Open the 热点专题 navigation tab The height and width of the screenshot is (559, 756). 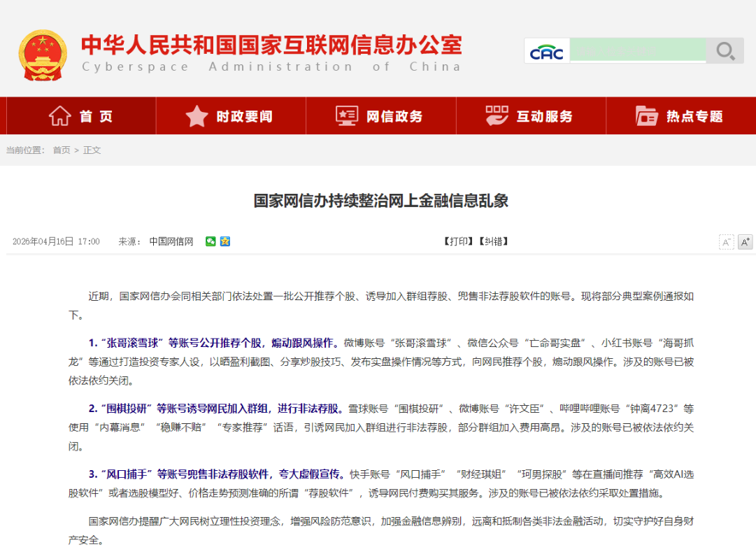coord(694,117)
